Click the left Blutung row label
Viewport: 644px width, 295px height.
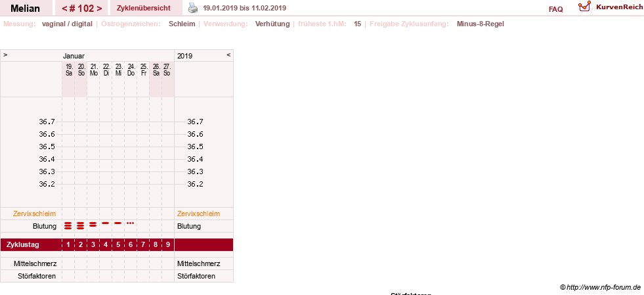click(45, 226)
